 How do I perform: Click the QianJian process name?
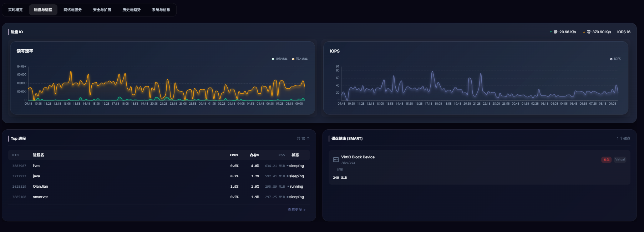40,187
